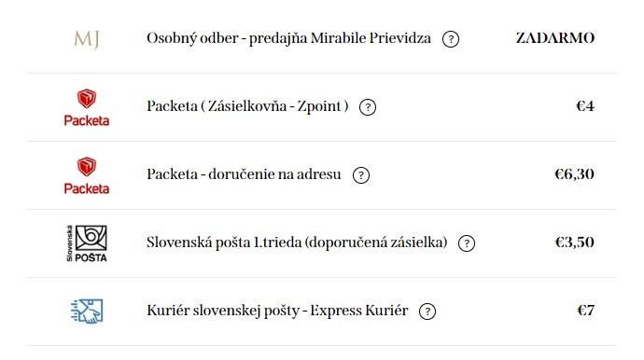Click the Slovenská pošta logo

[87, 243]
